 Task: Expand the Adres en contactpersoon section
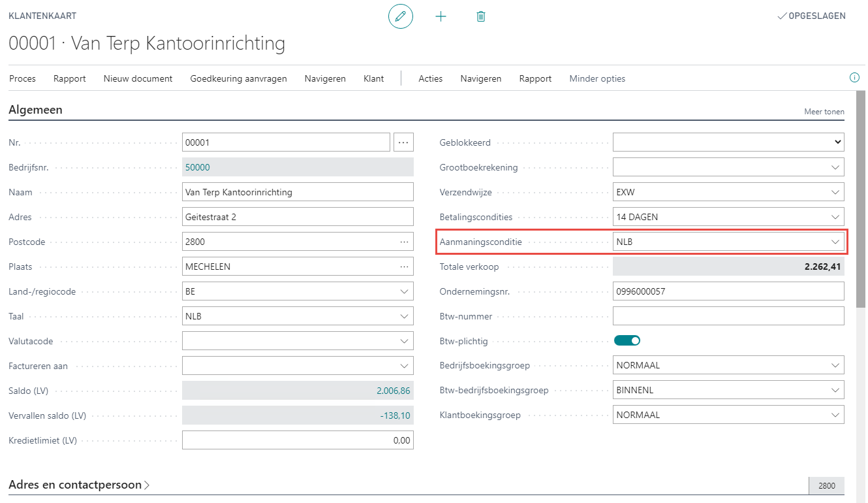click(x=79, y=485)
